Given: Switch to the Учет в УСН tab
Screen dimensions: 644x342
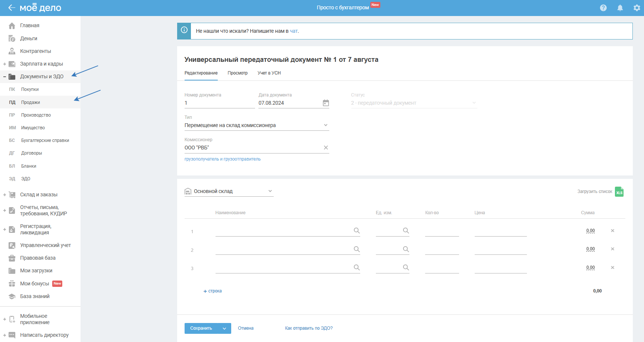Looking at the screenshot, I should (269, 73).
